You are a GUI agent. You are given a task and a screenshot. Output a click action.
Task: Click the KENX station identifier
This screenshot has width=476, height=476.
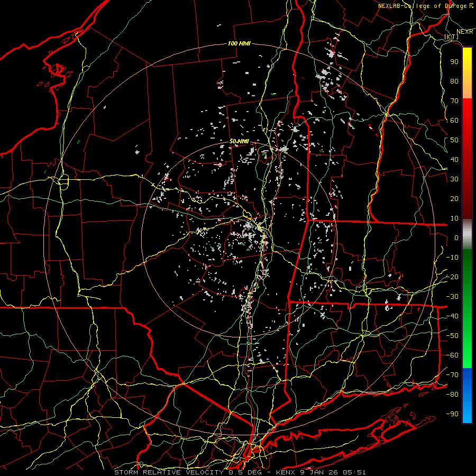(x=285, y=472)
